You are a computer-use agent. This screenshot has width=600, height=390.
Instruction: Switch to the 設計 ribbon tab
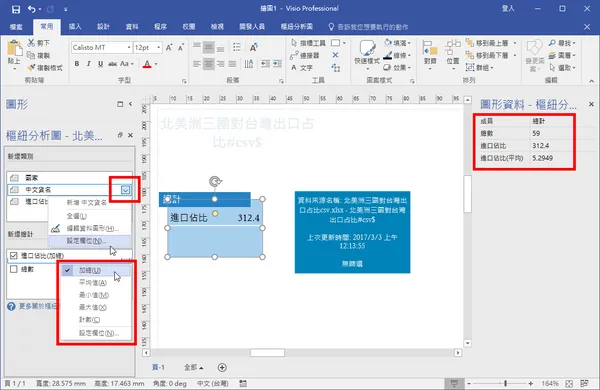pos(103,26)
